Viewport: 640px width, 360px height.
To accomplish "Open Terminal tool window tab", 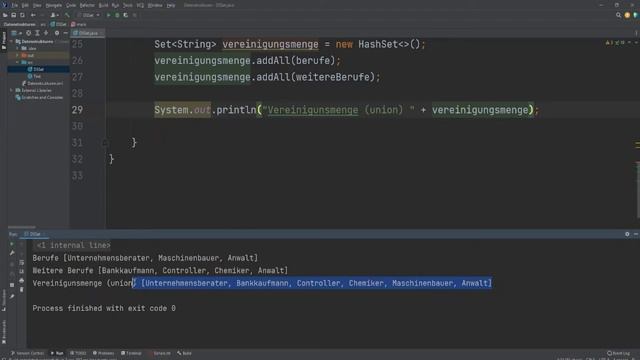I will click(131, 353).
